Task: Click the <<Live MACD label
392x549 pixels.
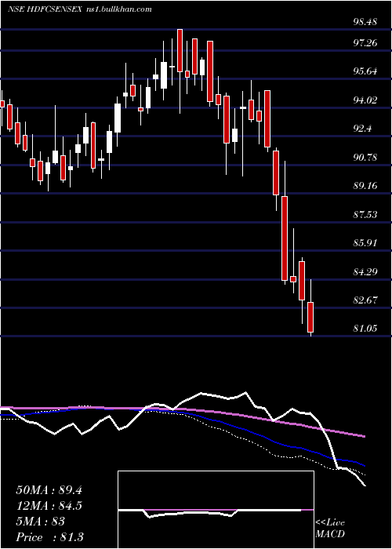Action: 330,529
